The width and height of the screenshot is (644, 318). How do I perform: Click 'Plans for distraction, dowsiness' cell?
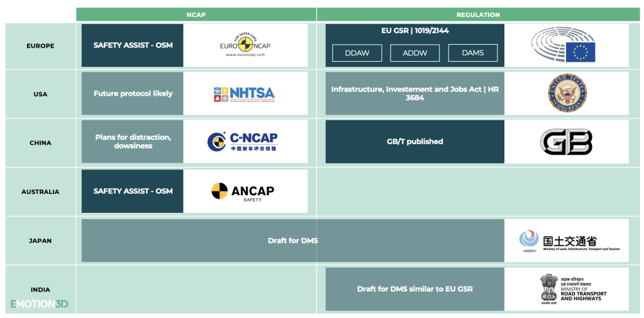click(x=132, y=142)
